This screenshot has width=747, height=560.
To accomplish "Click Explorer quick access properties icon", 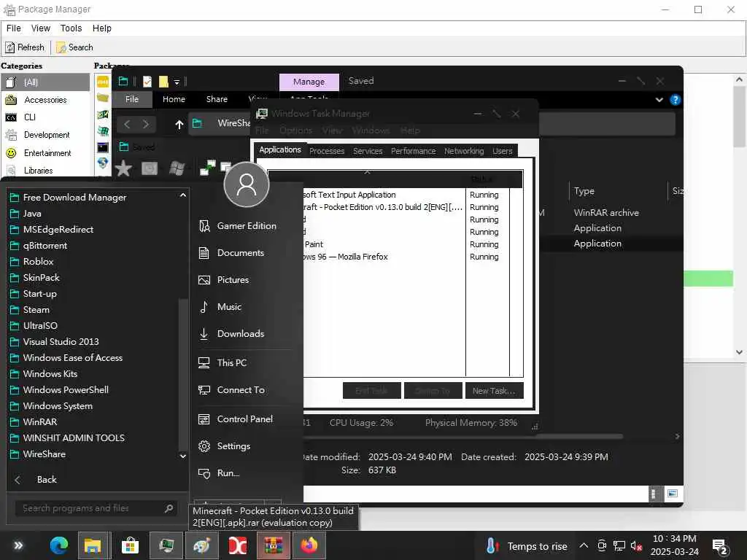I will 147,82.
